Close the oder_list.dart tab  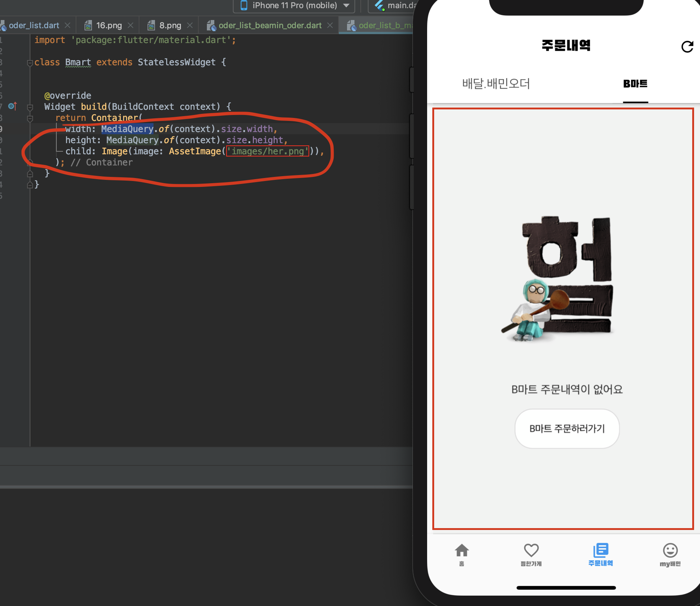pyautogui.click(x=67, y=25)
